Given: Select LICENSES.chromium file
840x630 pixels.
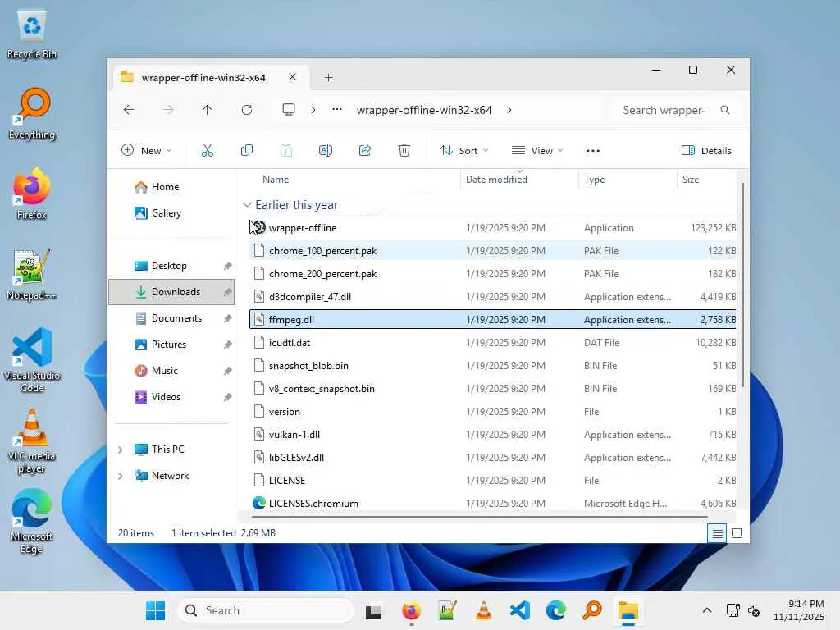Looking at the screenshot, I should click(493, 504).
